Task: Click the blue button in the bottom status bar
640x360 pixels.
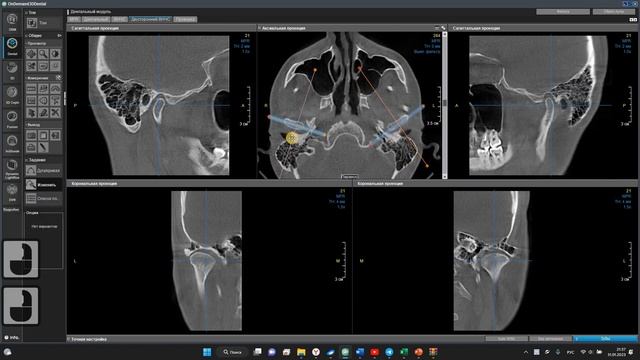Action: [x=605, y=339]
